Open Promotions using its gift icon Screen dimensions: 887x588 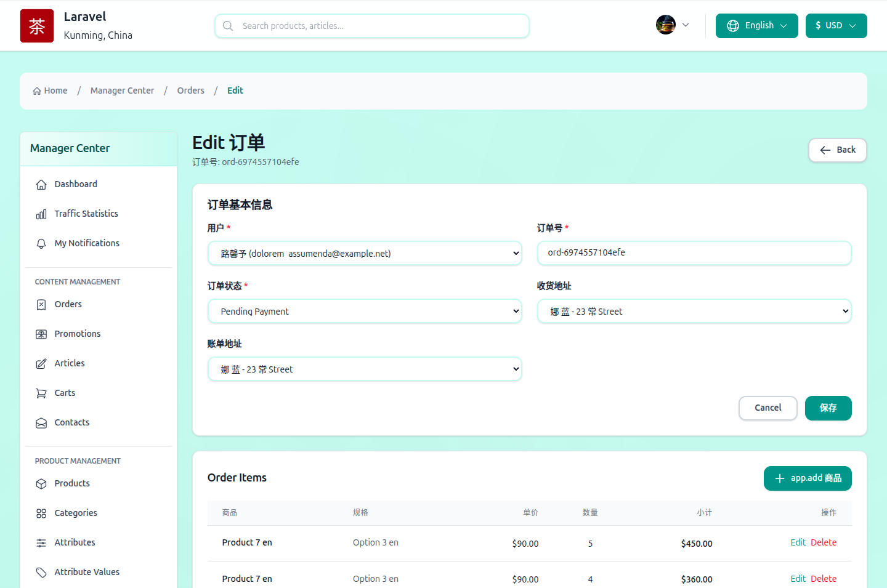click(x=41, y=333)
